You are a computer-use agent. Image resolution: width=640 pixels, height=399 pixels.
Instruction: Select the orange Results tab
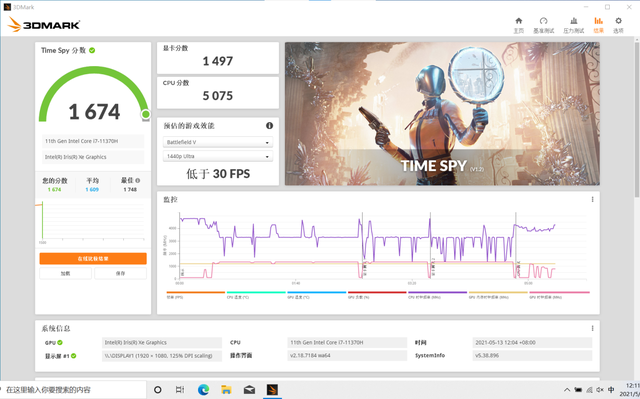click(598, 24)
